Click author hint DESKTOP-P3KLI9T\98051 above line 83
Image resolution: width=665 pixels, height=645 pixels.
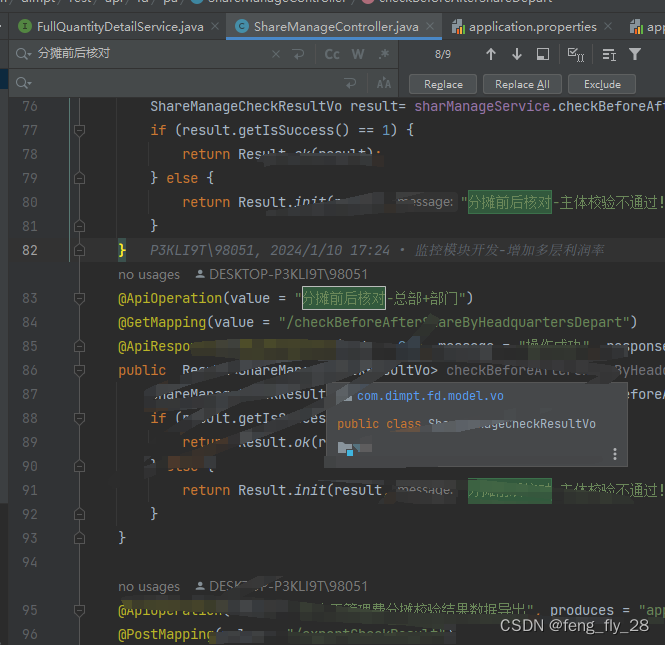[x=282, y=274]
